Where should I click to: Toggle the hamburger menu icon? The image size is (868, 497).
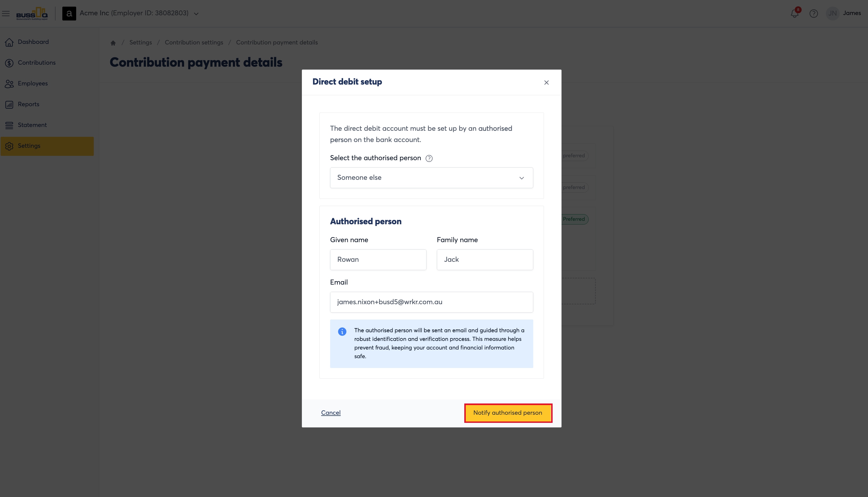coord(6,14)
